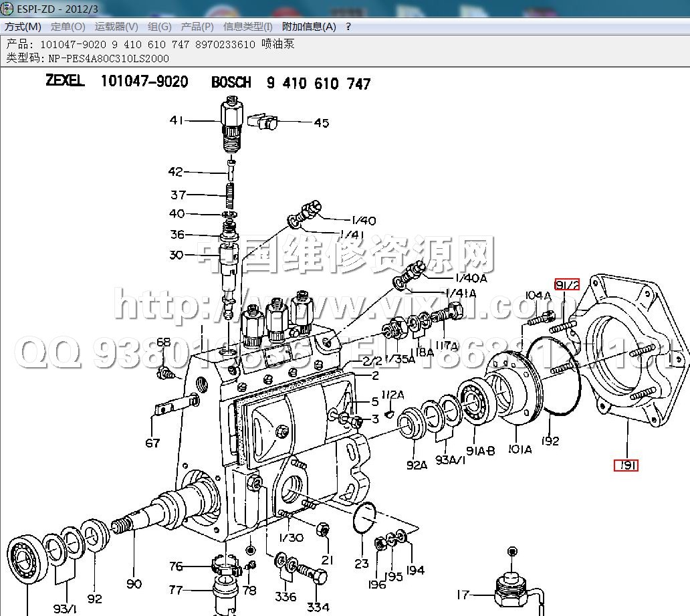This screenshot has width=690, height=616.
Task: Select the red-boxed part number 191
Action: tap(626, 465)
